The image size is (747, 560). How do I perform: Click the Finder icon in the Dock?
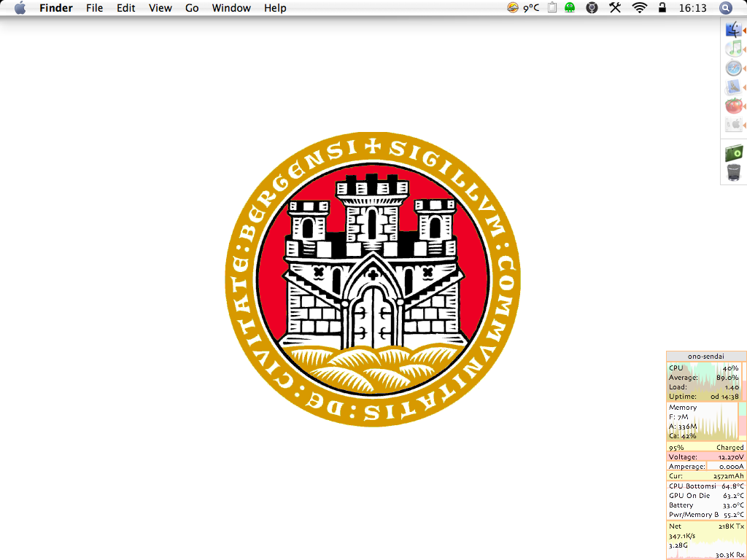734,29
